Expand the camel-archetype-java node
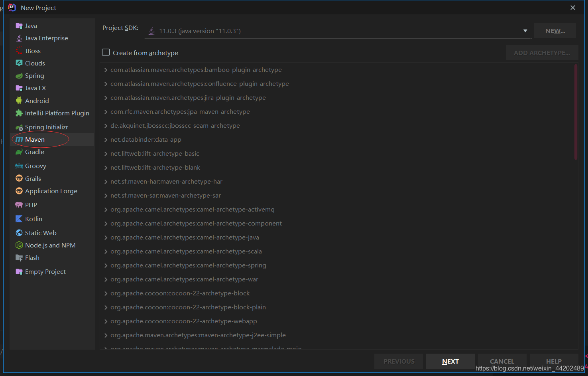 pyautogui.click(x=106, y=237)
